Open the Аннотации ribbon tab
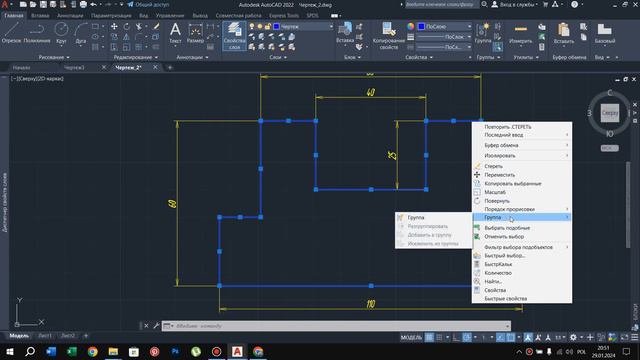Viewport: 640px width, 360px height. pos(70,16)
